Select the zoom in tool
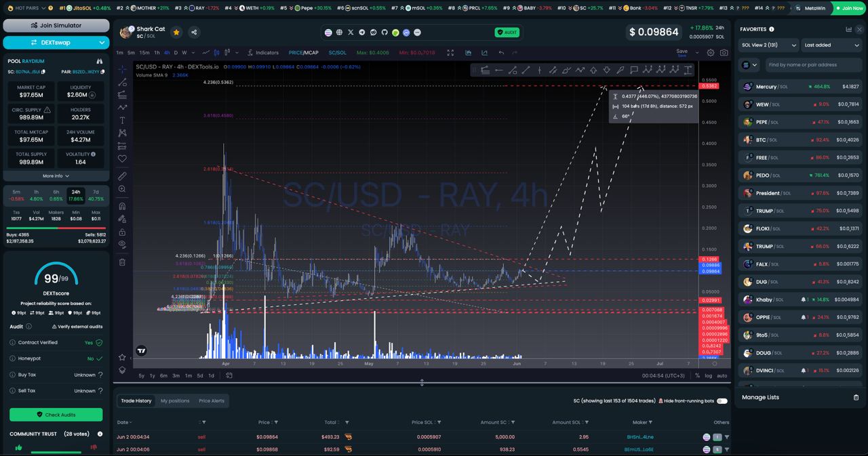 (x=122, y=189)
